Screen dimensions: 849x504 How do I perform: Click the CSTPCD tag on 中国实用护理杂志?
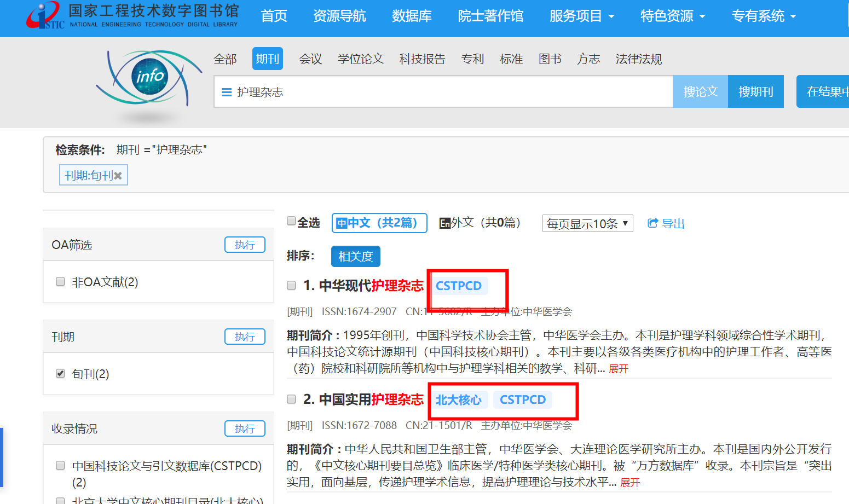click(x=523, y=399)
